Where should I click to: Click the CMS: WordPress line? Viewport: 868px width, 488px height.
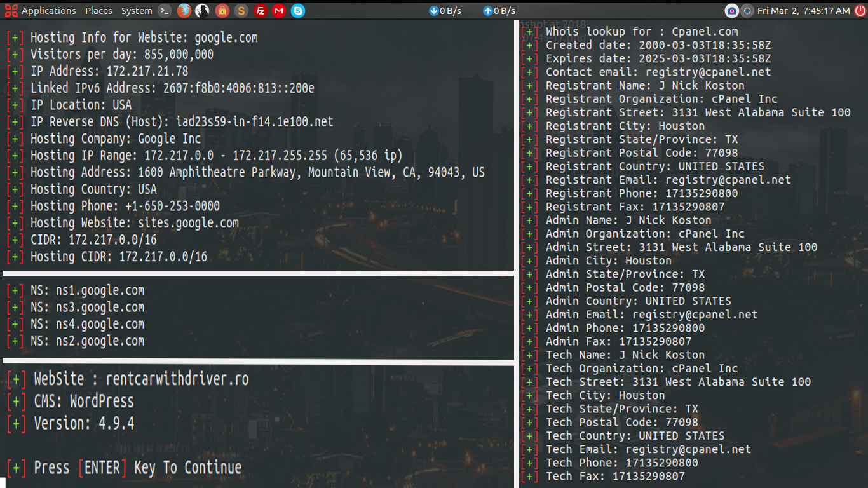71,402
